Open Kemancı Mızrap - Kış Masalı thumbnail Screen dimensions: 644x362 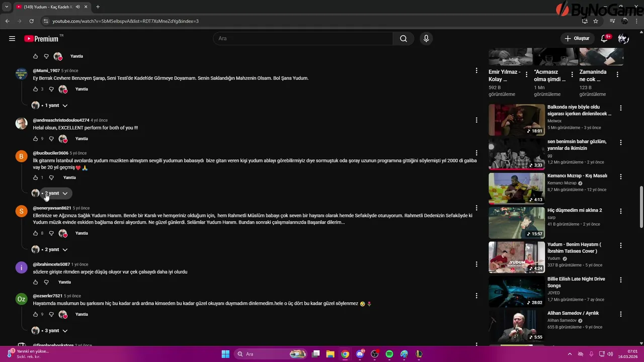(x=517, y=189)
